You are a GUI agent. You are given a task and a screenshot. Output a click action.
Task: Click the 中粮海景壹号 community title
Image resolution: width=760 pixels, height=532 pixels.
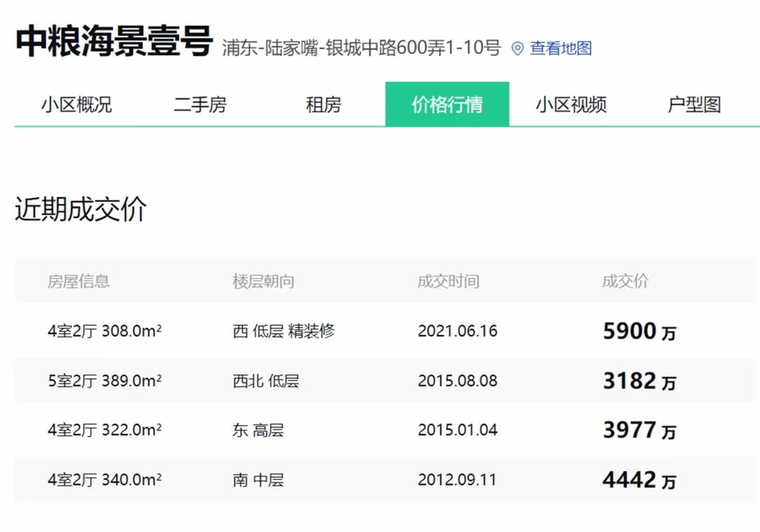click(115, 42)
